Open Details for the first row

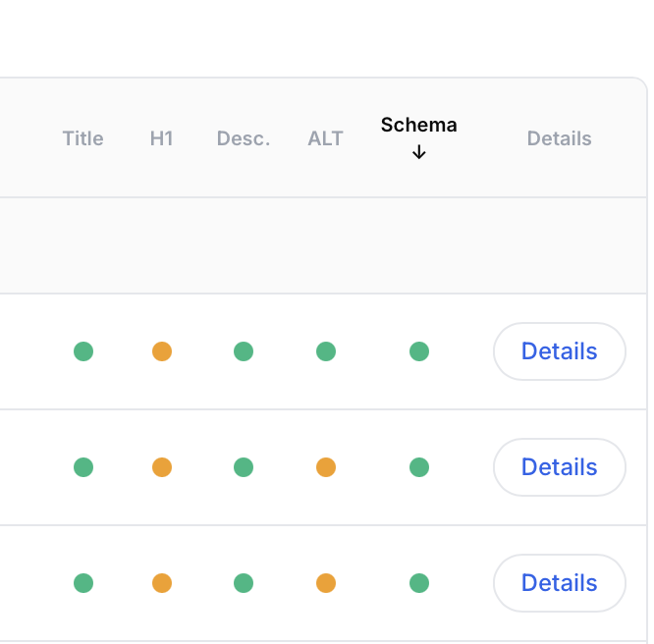pos(559,351)
